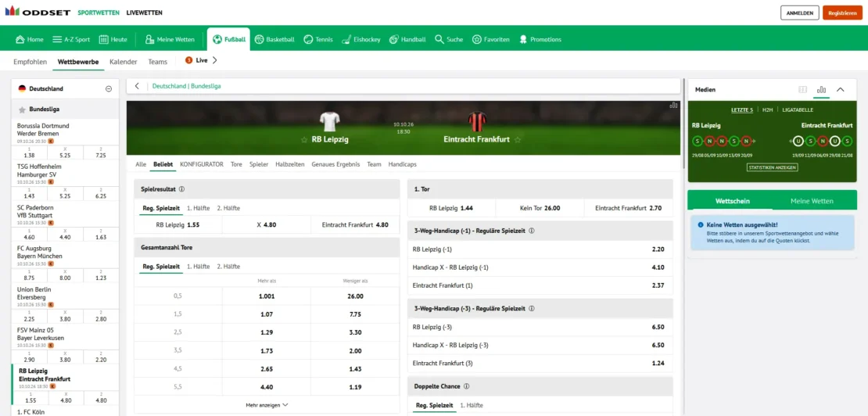Switch to Fußball tab

pos(228,39)
